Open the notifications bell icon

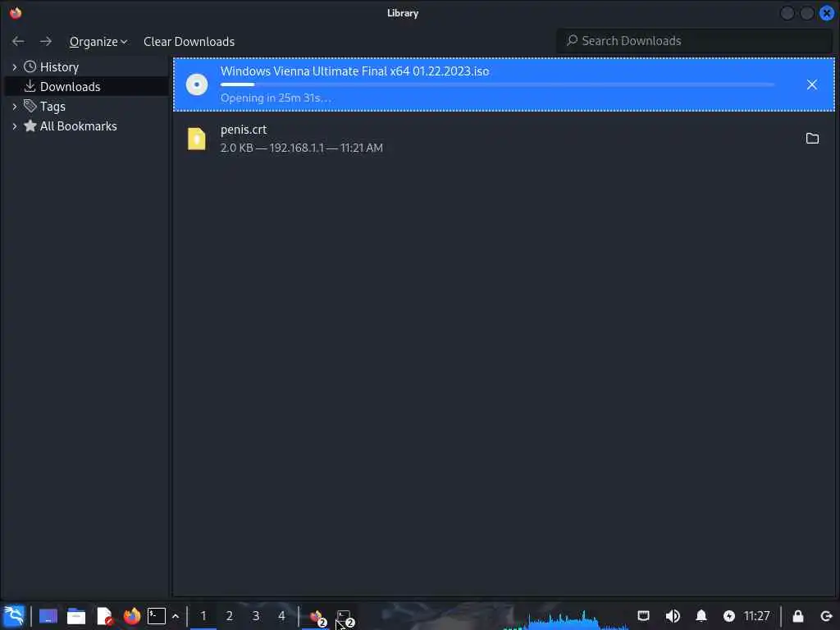coord(701,616)
